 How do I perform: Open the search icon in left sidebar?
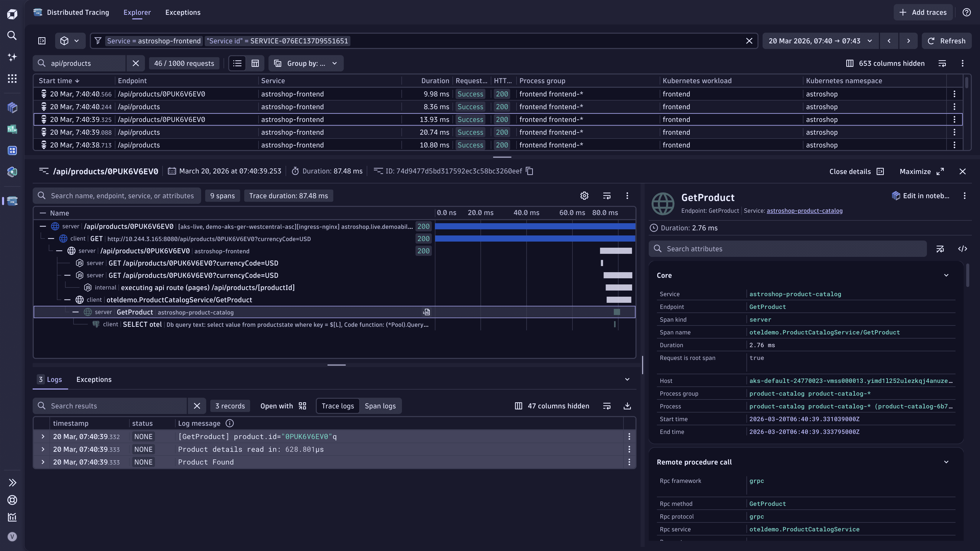[x=12, y=35]
